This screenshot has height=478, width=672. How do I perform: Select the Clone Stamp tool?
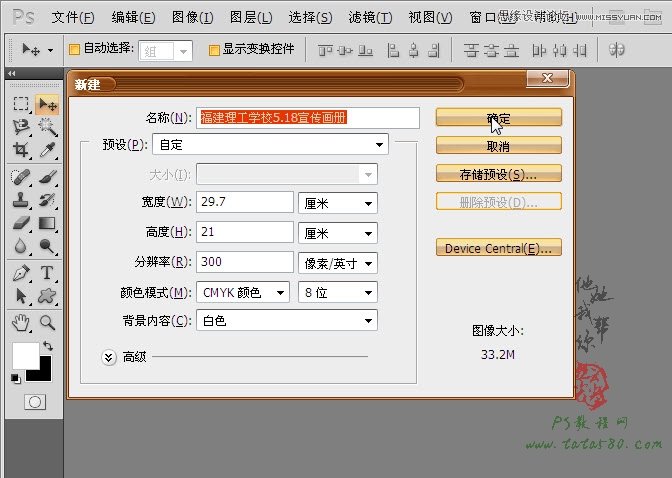tap(21, 200)
